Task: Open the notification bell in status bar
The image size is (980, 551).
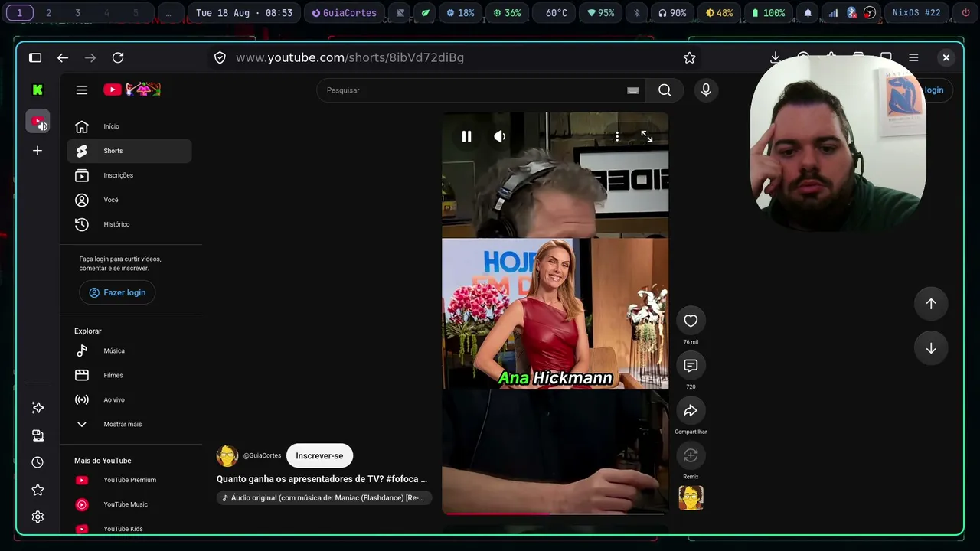Action: pos(808,13)
